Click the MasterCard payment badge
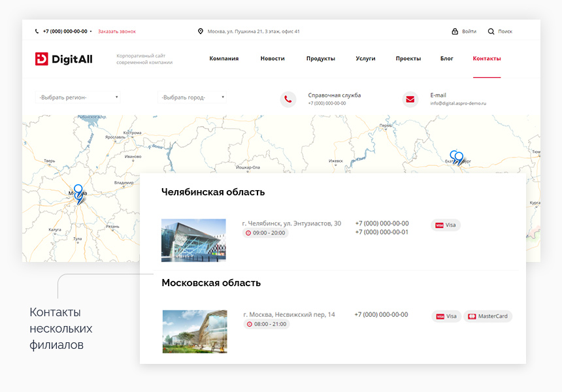 (x=488, y=316)
